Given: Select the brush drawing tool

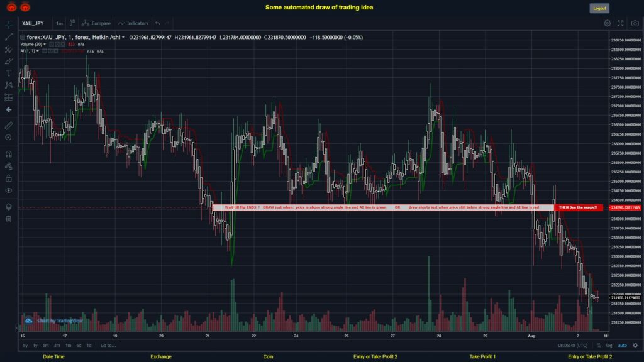Looking at the screenshot, I should tap(9, 61).
